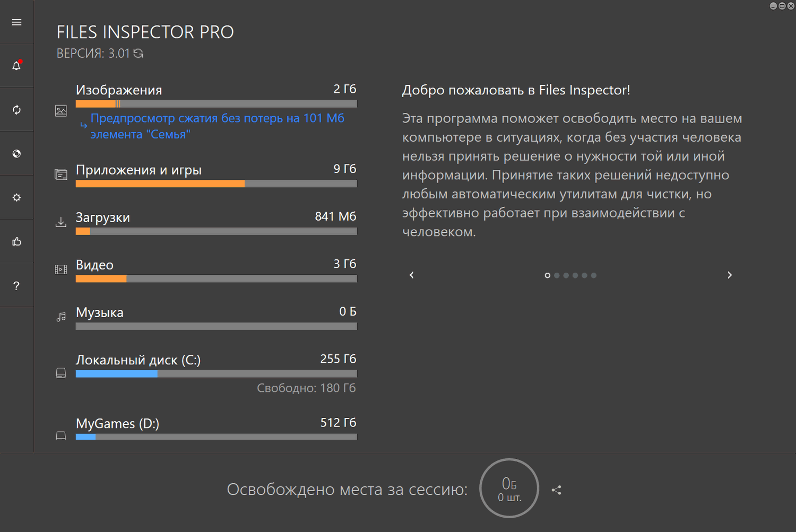Go to next welcome slide arrow
The image size is (796, 532).
pyautogui.click(x=730, y=275)
